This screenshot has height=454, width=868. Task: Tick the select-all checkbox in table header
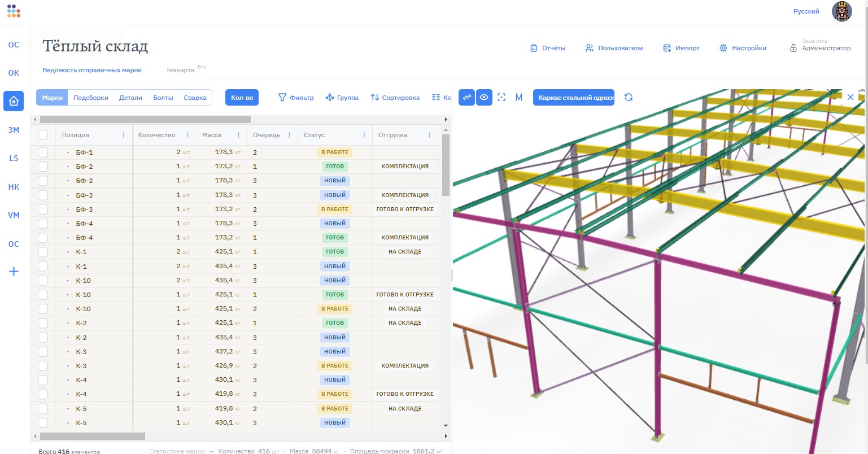[x=43, y=135]
